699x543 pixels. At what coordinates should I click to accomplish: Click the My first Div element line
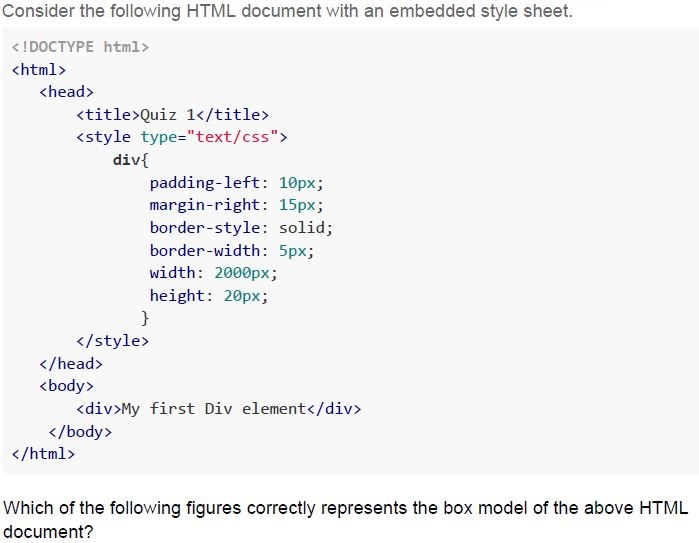tap(218, 409)
